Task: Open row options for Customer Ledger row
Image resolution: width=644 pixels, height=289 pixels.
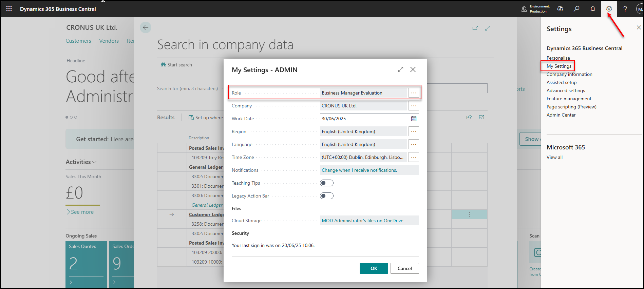Action: (x=470, y=214)
